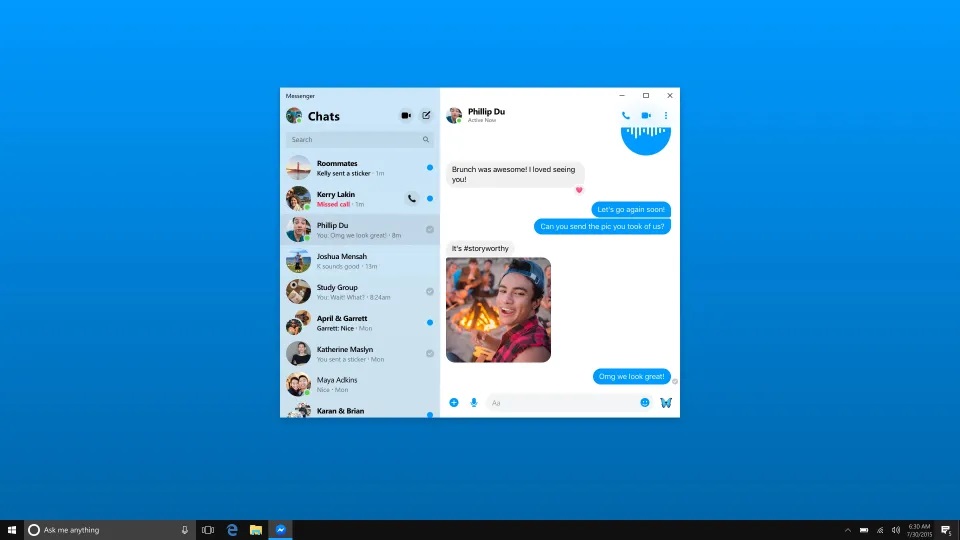Select the Joshua Mensah conversation
This screenshot has height=540, width=960.
pos(359,261)
